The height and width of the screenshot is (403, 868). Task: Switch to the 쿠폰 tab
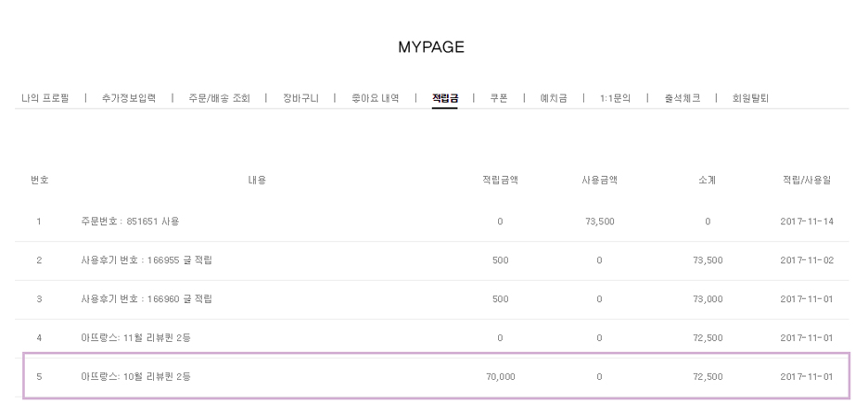point(499,98)
